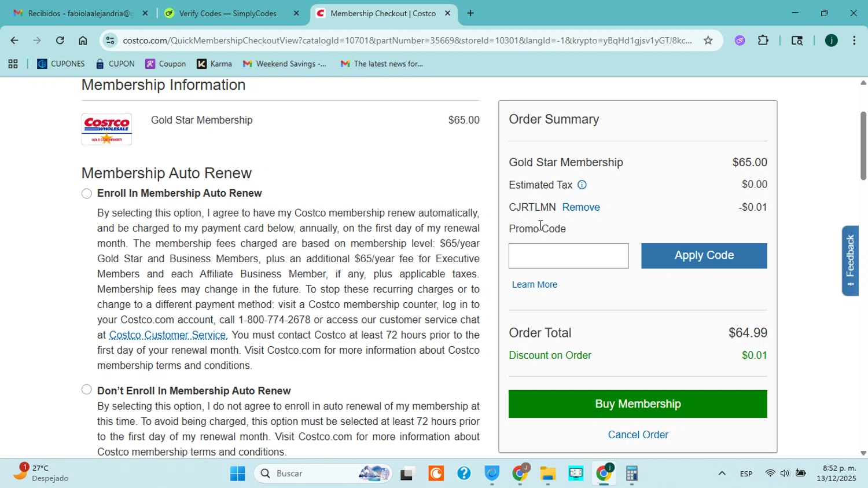Screen dimensions: 868x488
Task: Open a new browser tab
Action: coord(470,13)
